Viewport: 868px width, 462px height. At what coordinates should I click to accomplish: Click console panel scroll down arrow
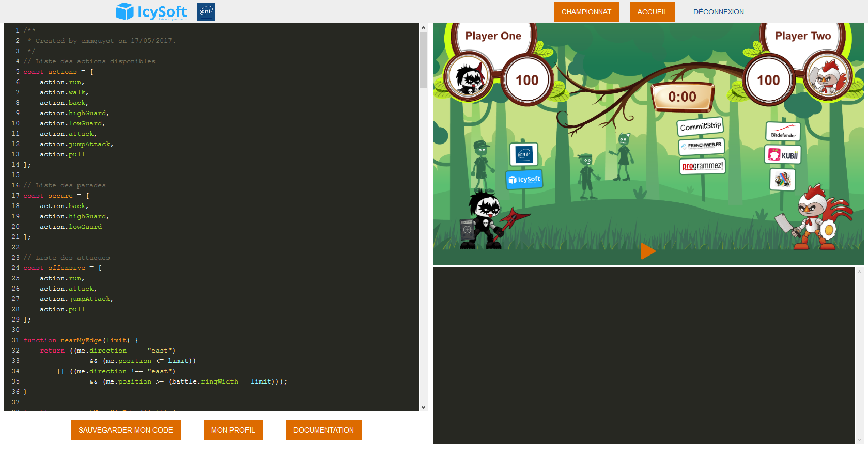coord(859,440)
